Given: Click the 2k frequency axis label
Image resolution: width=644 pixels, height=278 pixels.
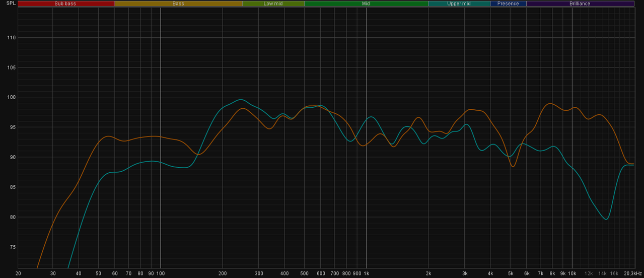Looking at the screenshot, I should coord(428,273).
